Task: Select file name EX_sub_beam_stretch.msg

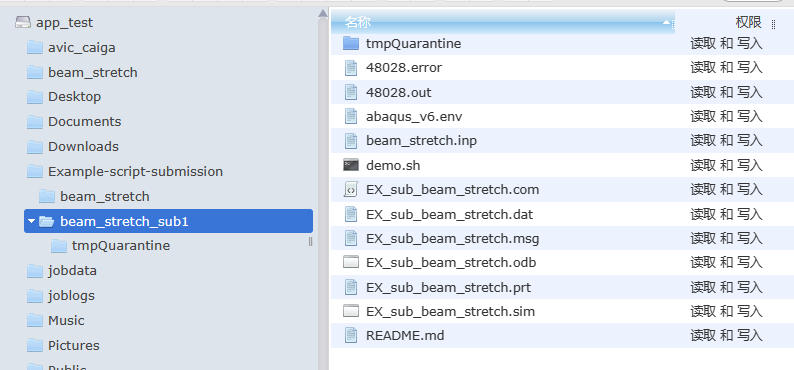Action: click(x=453, y=238)
